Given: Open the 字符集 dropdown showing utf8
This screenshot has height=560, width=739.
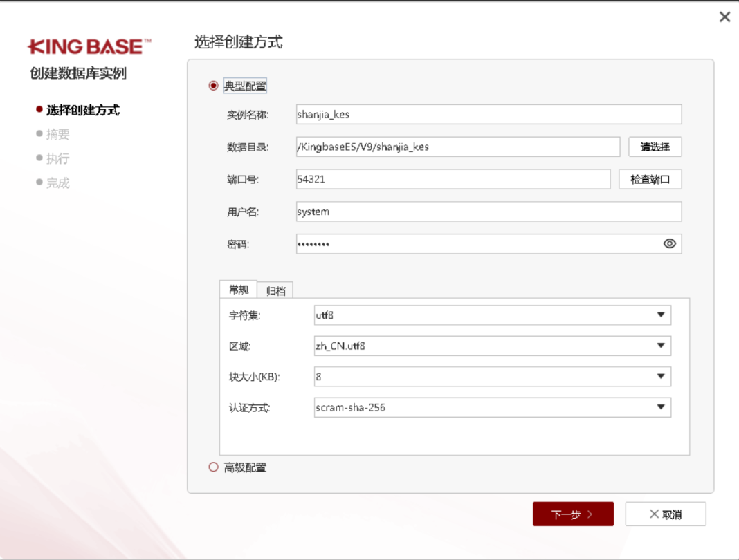Looking at the screenshot, I should pos(493,315).
